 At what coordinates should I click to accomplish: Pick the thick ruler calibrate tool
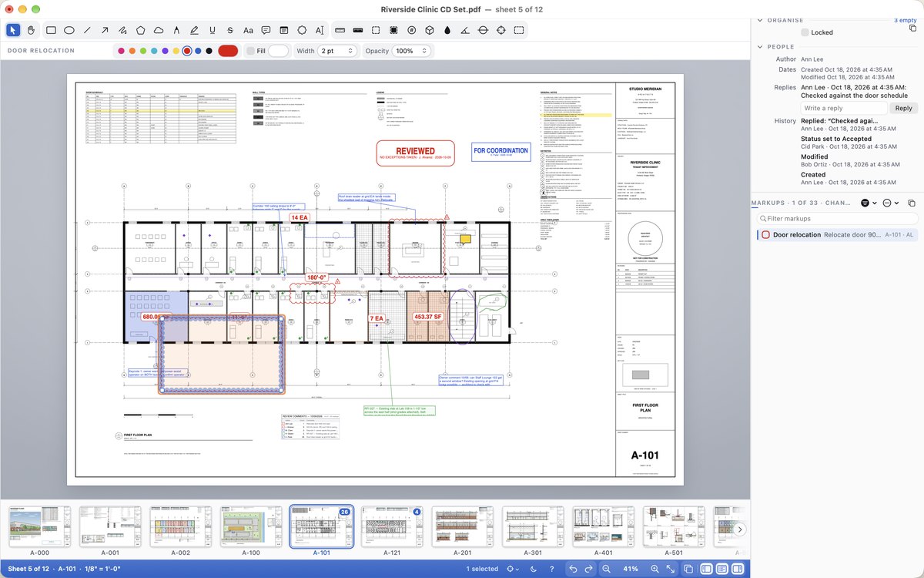pos(357,30)
